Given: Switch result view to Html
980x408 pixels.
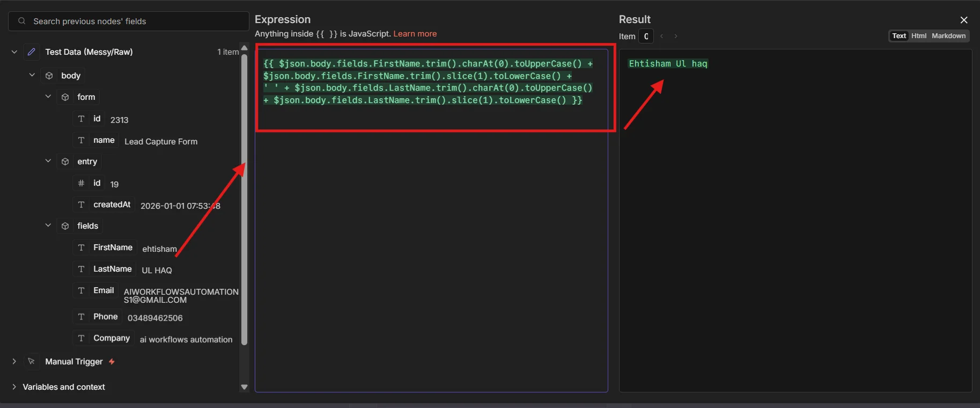Looking at the screenshot, I should pos(919,36).
